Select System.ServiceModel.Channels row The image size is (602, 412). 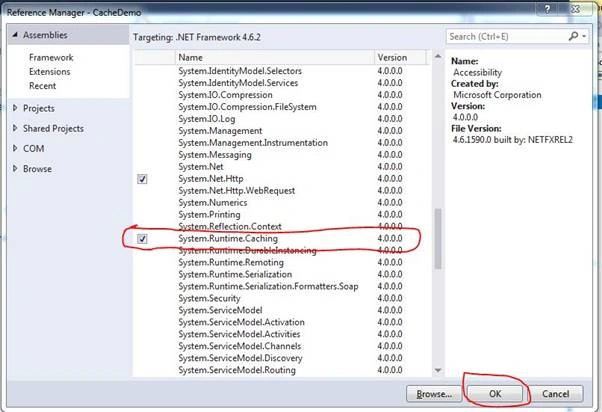(281, 346)
